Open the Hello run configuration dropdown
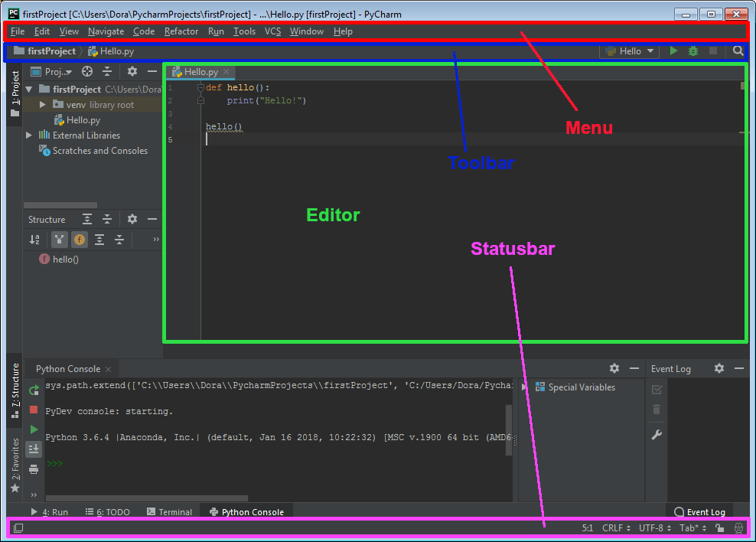This screenshot has height=542, width=756. (x=629, y=51)
